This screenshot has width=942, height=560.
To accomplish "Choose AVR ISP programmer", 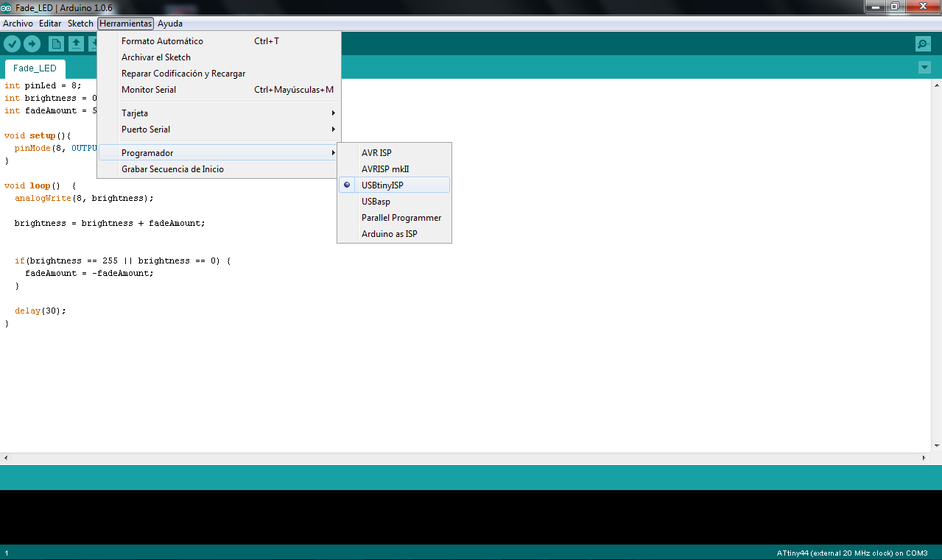I will 393,152.
